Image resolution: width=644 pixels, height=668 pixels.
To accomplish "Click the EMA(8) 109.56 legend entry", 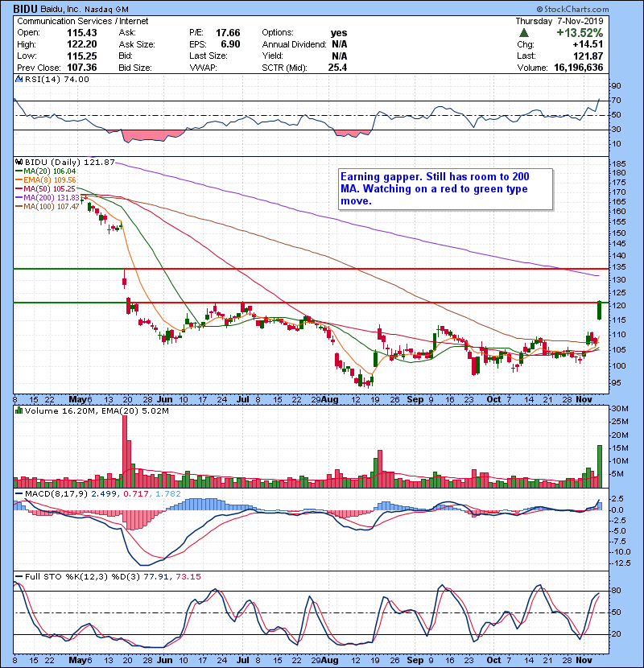I will [x=46, y=180].
